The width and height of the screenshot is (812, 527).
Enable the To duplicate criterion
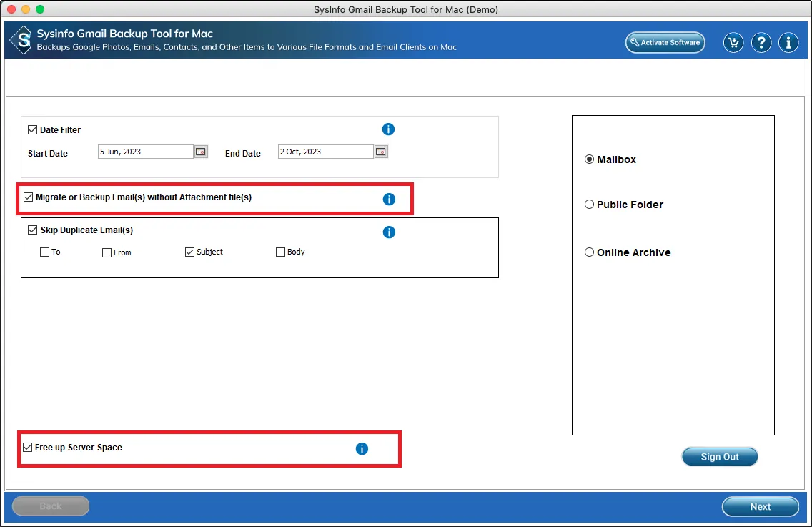click(44, 252)
